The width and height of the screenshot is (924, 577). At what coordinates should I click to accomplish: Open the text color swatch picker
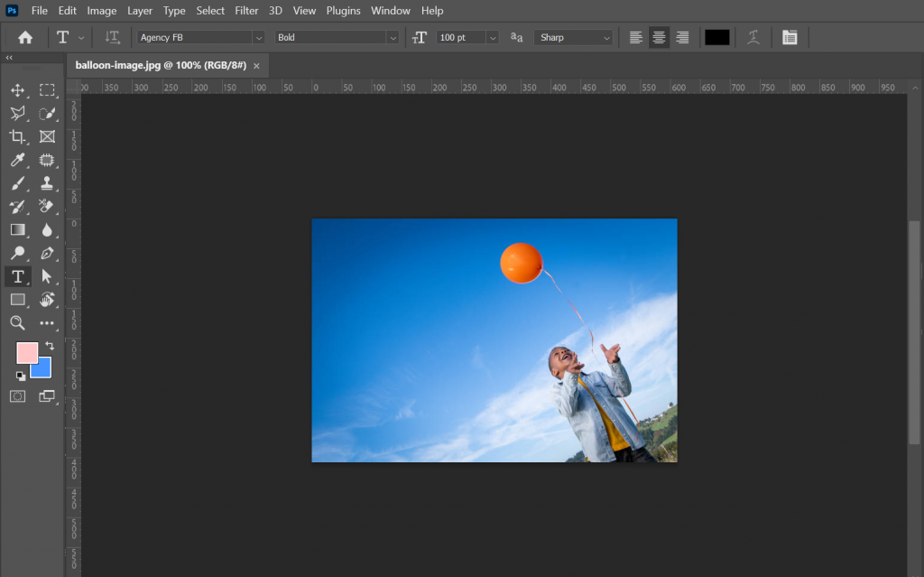[716, 37]
